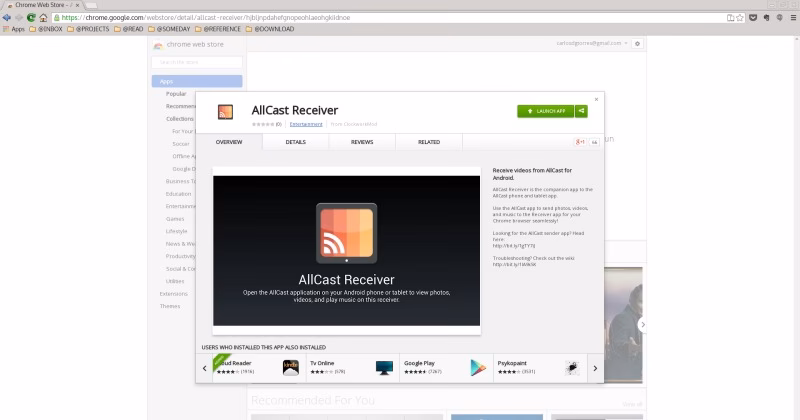Viewport: 800px width, 420px height.
Task: Advance the background carousel with right chevron
Action: (x=642, y=324)
